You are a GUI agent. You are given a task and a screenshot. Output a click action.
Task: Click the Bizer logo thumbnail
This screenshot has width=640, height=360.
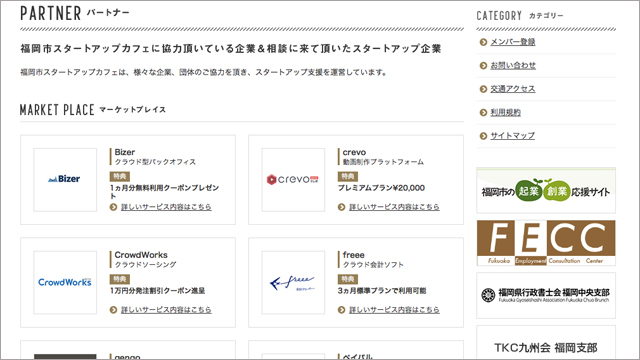pos(65,180)
